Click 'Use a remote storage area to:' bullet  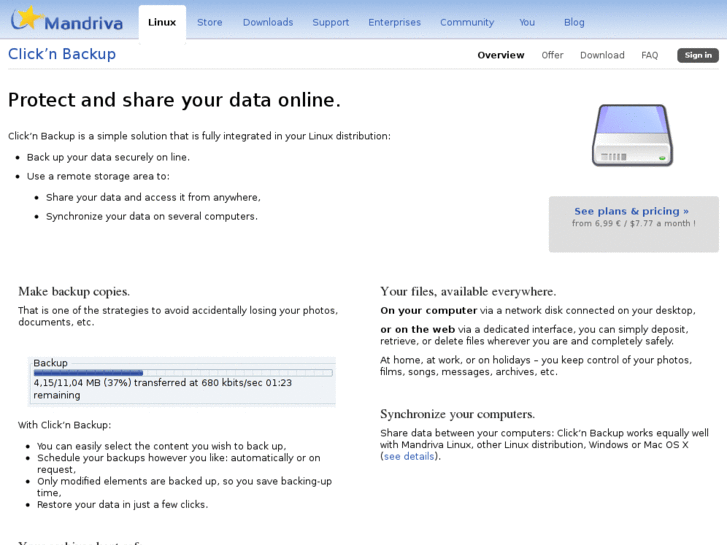pyautogui.click(x=98, y=176)
